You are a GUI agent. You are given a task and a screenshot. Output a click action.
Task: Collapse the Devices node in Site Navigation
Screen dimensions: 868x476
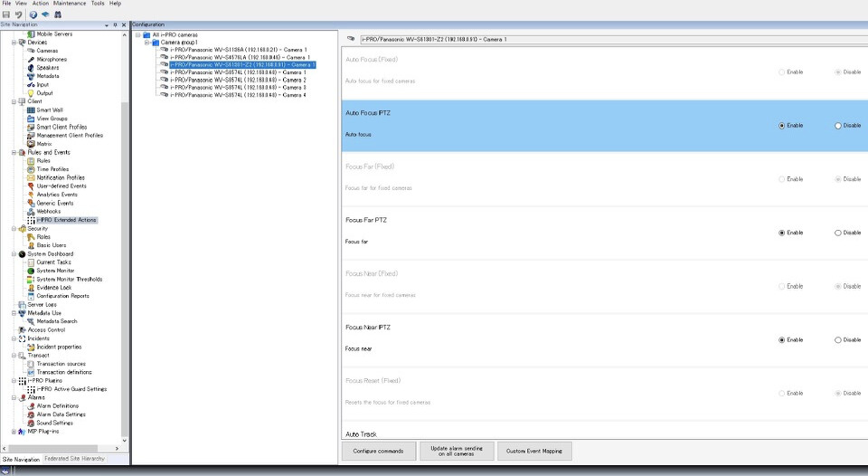tap(14, 43)
